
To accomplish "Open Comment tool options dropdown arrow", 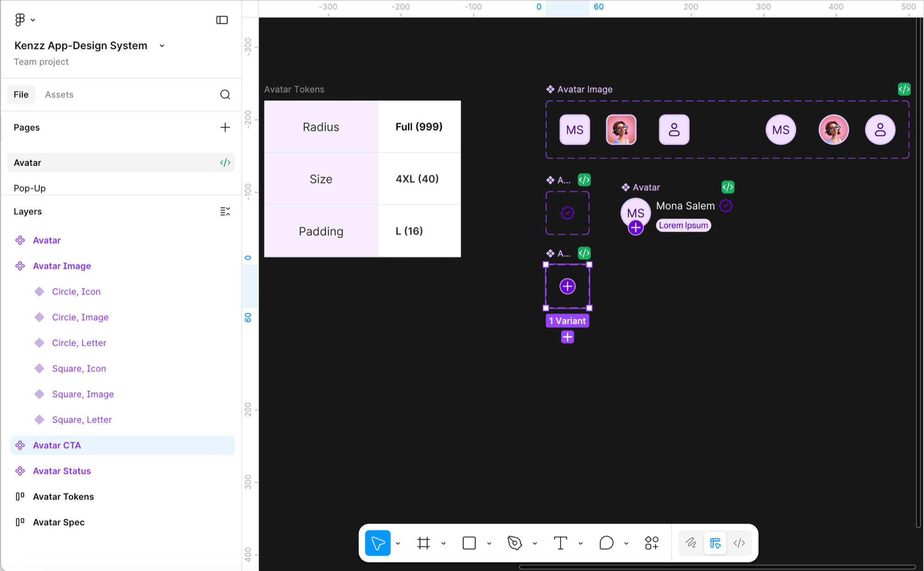I will 626,544.
